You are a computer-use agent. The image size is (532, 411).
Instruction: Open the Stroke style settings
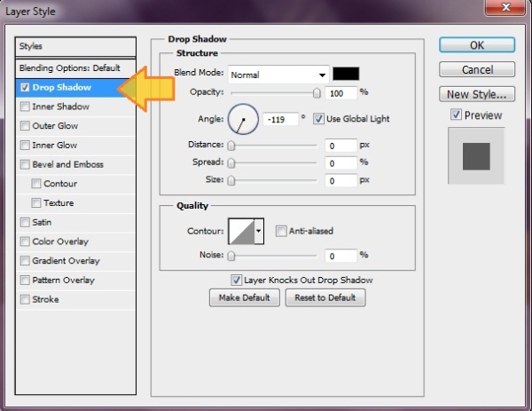[45, 299]
